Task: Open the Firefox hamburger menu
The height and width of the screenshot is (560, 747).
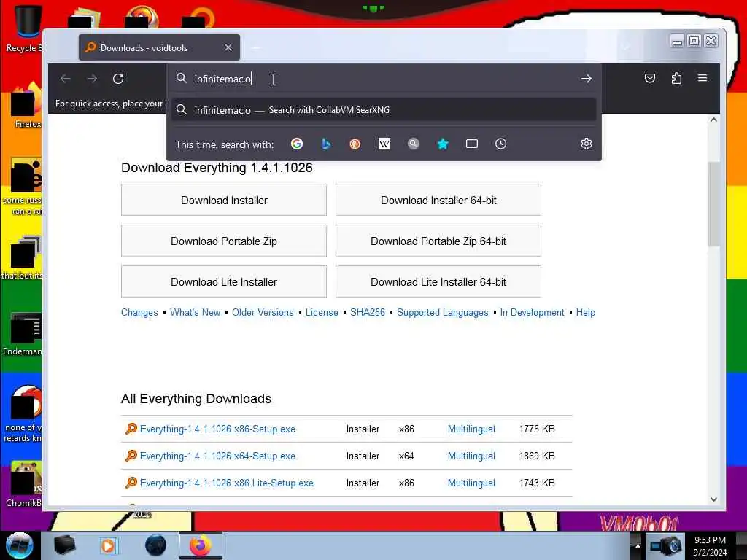Action: pyautogui.click(x=703, y=78)
